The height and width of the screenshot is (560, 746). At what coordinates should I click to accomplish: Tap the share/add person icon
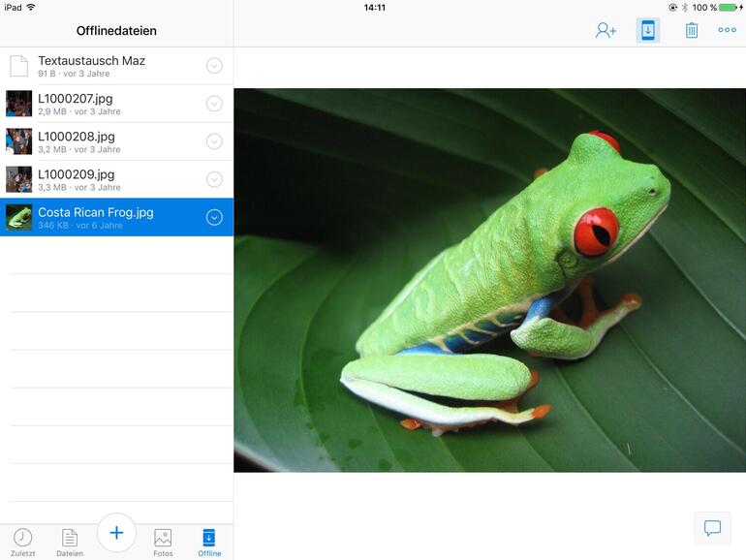click(x=606, y=30)
